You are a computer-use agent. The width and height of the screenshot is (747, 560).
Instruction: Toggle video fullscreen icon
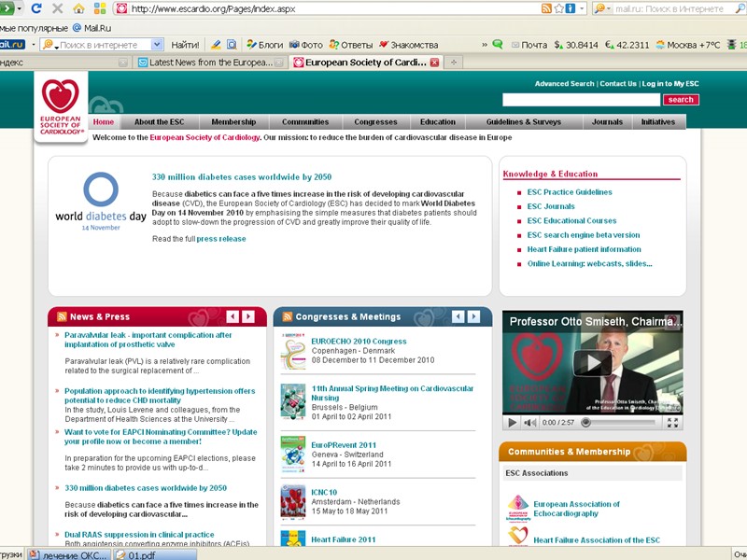pos(672,423)
